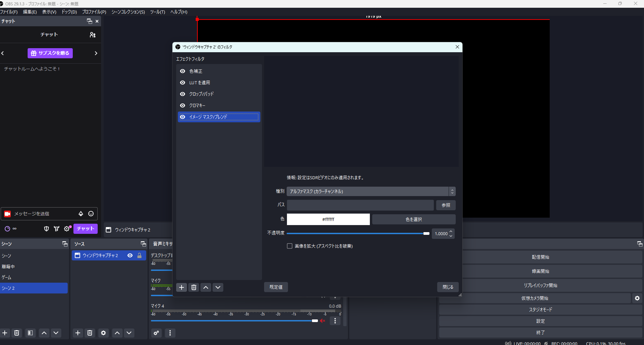Go to previous chat banner arrow
Viewport: 644px width, 345px height.
(3, 53)
